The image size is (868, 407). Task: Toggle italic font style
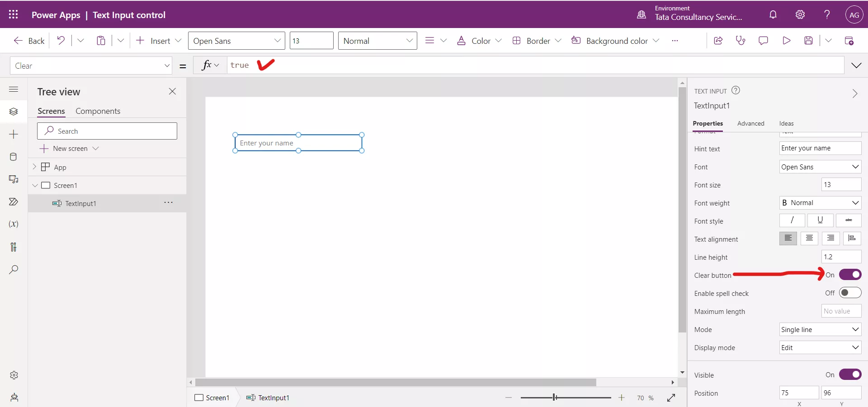click(x=792, y=220)
